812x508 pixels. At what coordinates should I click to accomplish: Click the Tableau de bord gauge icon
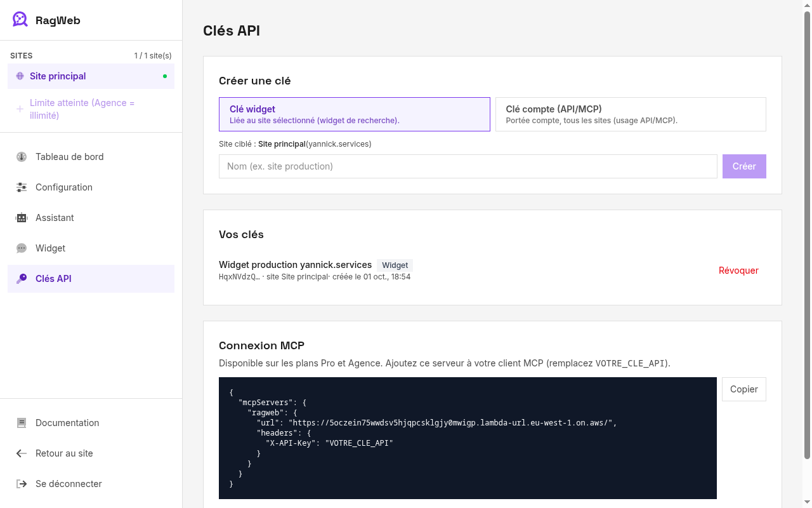22,157
